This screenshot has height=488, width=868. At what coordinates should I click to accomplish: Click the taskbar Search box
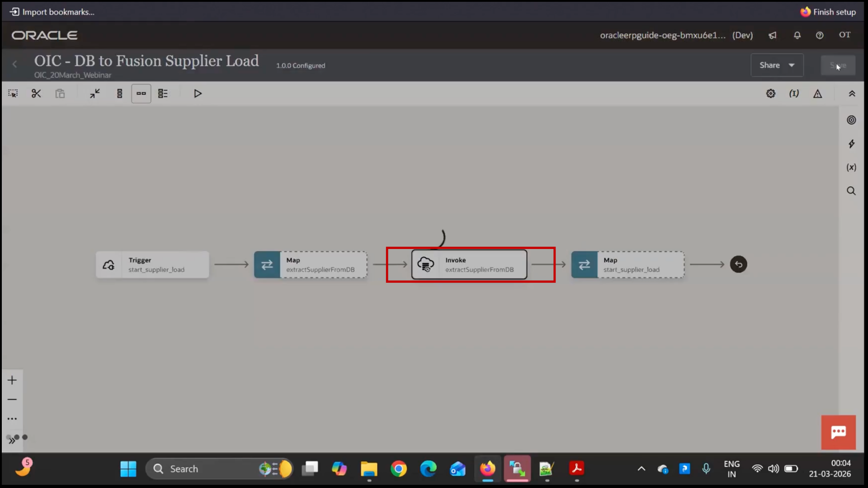[219, 469]
